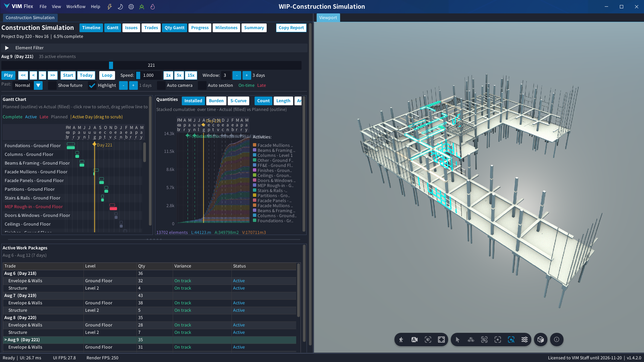Open settings gear in title bar

pyautogui.click(x=131, y=7)
